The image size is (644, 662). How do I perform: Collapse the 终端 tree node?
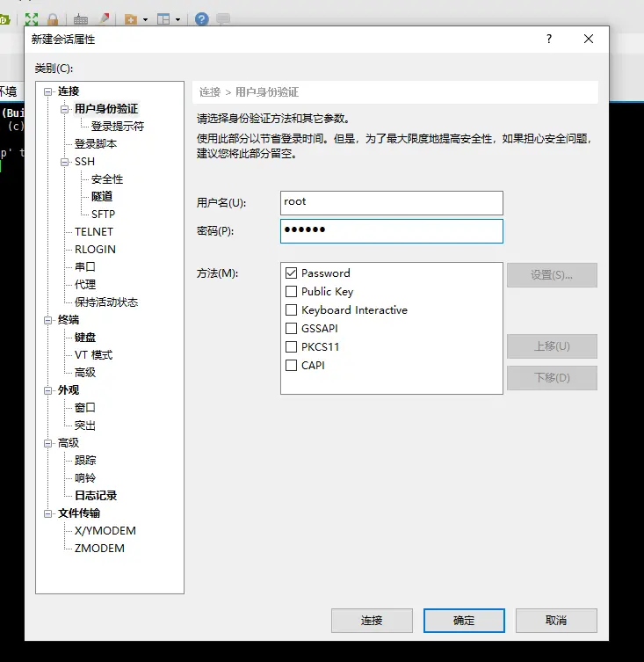(48, 320)
